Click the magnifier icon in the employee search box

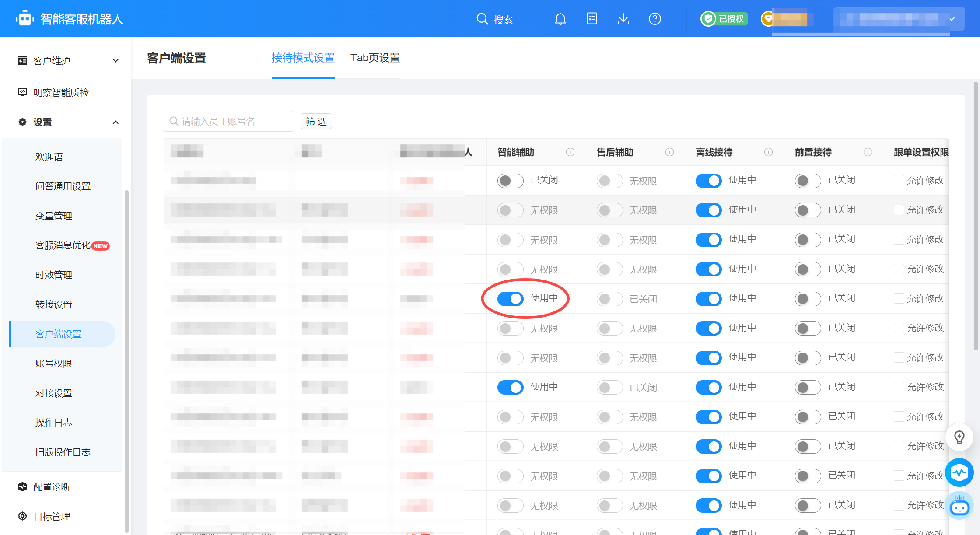pyautogui.click(x=174, y=121)
